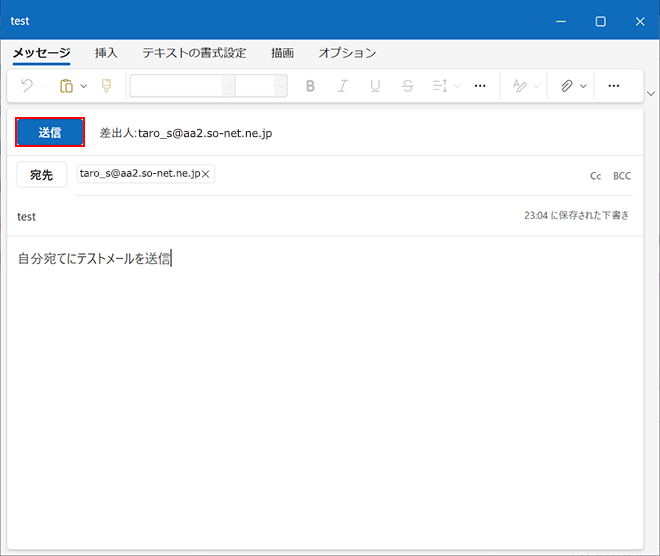Click the paperclip attach file icon

(x=566, y=86)
